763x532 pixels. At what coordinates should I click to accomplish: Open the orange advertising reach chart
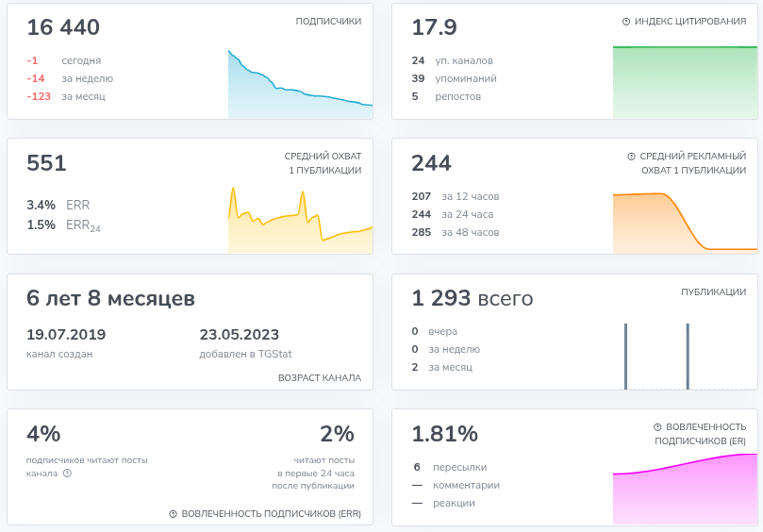point(685,223)
